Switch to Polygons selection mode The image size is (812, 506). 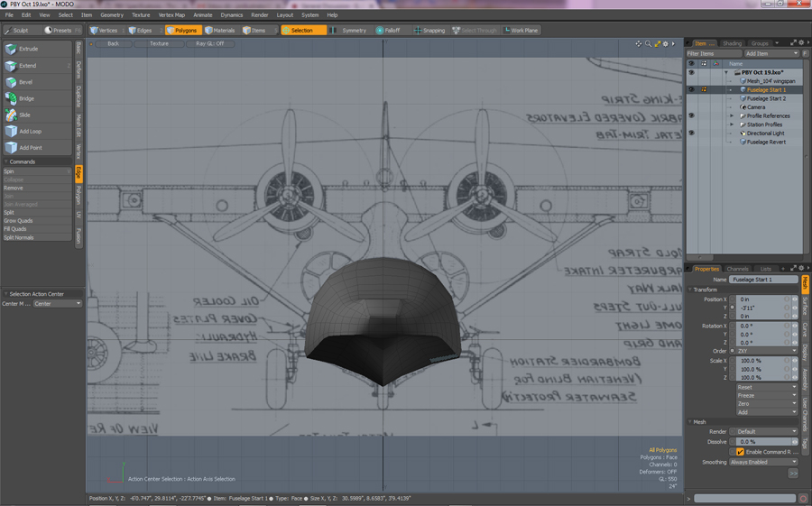click(184, 30)
